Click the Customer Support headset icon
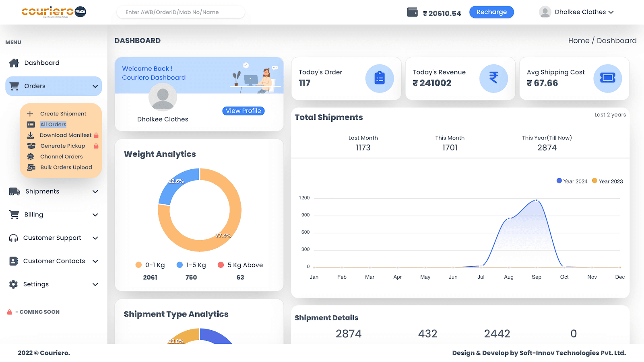The image size is (644, 362). (x=14, y=238)
